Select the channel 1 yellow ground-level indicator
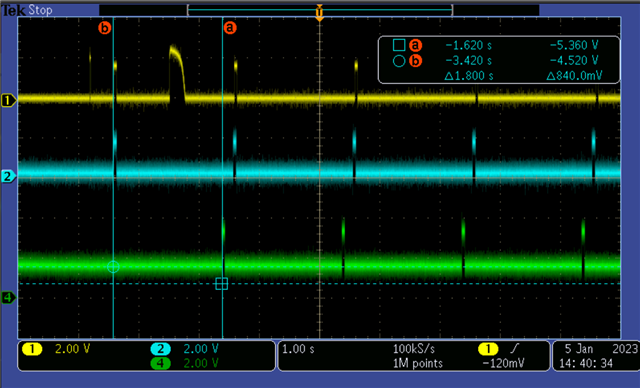The height and width of the screenshot is (388, 640). [x=8, y=100]
